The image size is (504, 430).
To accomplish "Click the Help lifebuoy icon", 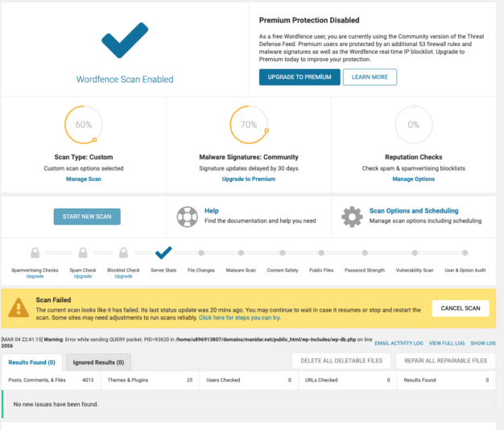I will point(186,216).
